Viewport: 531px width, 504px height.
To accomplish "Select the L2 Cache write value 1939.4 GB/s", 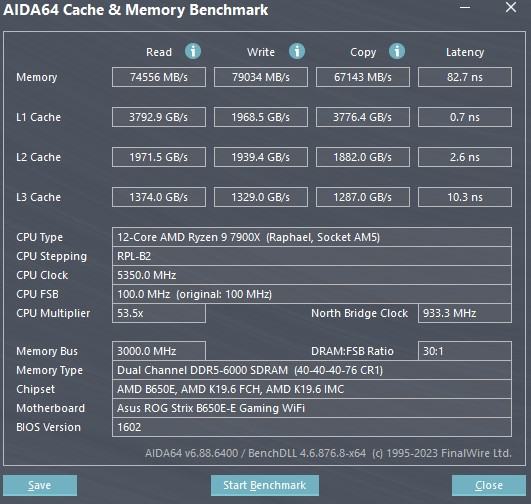I will pyautogui.click(x=261, y=157).
